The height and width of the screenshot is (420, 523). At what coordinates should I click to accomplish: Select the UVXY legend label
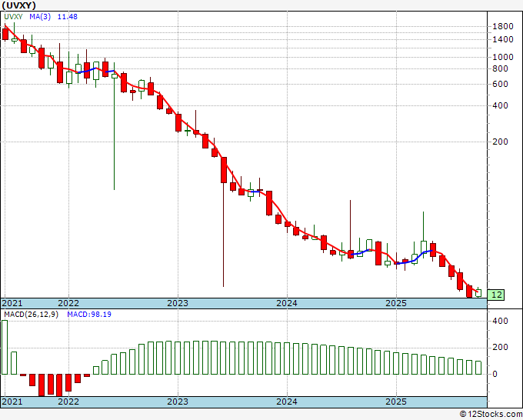13,17
